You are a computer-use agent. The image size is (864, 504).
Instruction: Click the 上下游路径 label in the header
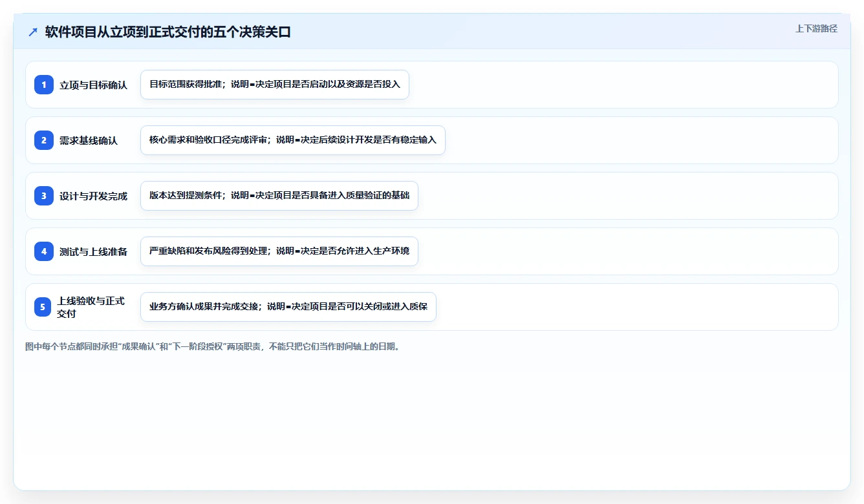tap(816, 28)
